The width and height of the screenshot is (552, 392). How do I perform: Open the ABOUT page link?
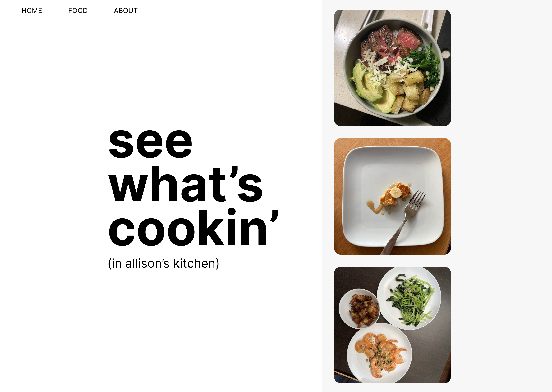[x=126, y=11]
